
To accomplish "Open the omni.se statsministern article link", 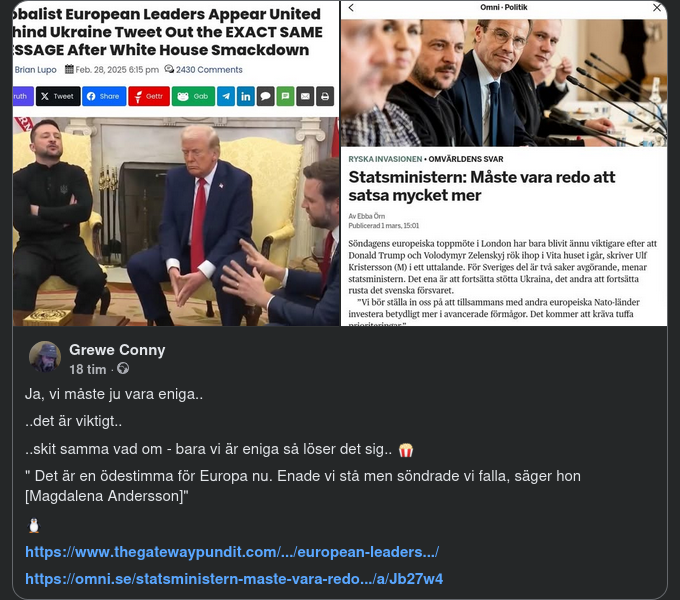I will [234, 579].
